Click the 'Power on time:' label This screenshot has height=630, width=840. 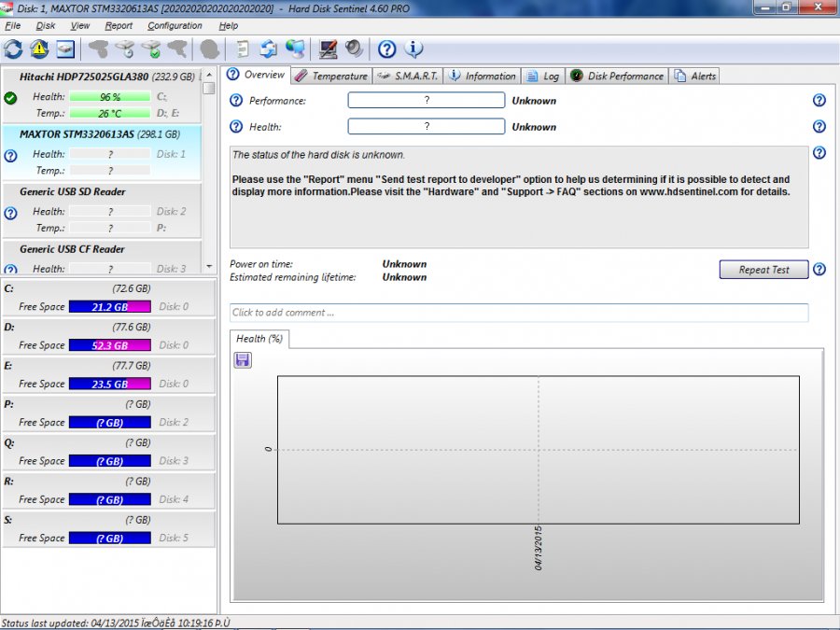pos(261,264)
